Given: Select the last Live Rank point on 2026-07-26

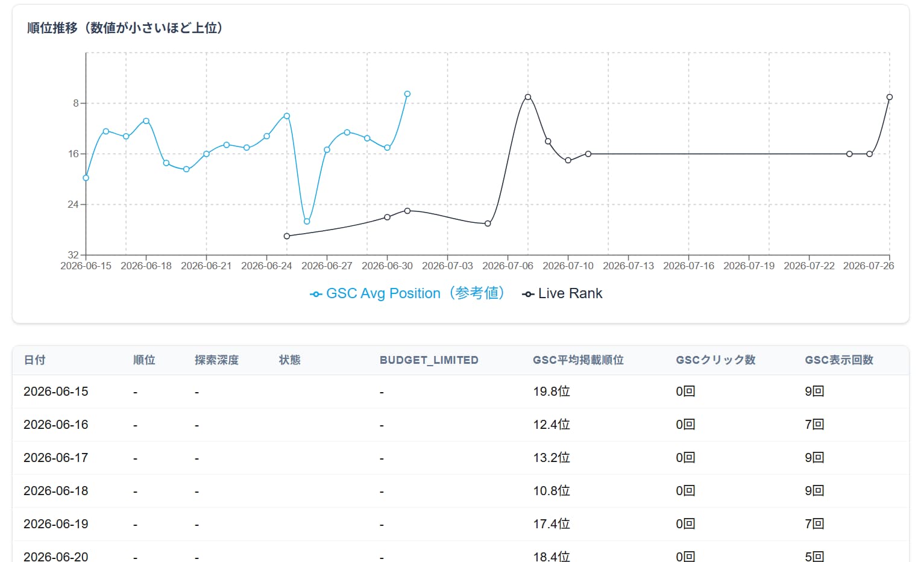Looking at the screenshot, I should pos(890,97).
